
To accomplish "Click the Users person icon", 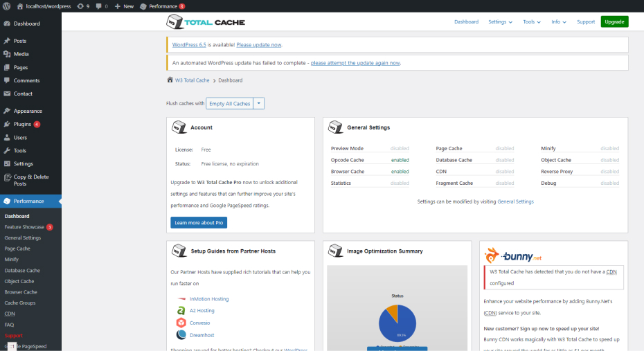I will (7, 138).
